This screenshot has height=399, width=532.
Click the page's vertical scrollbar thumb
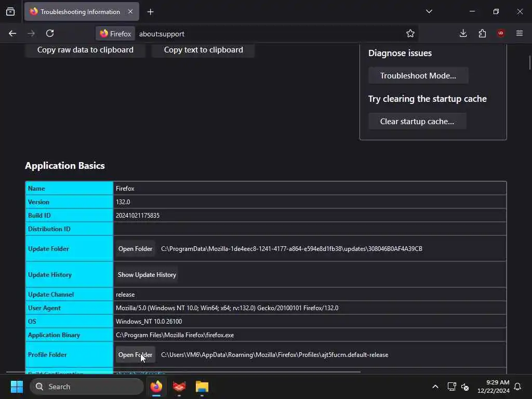pyautogui.click(x=529, y=62)
